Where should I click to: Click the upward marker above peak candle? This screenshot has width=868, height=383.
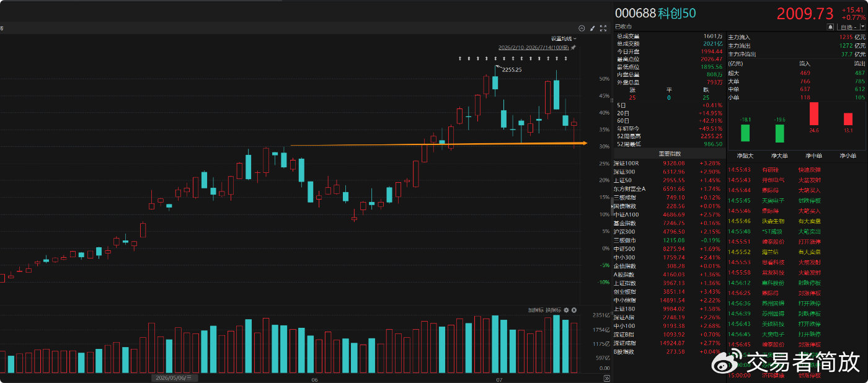tap(495, 58)
